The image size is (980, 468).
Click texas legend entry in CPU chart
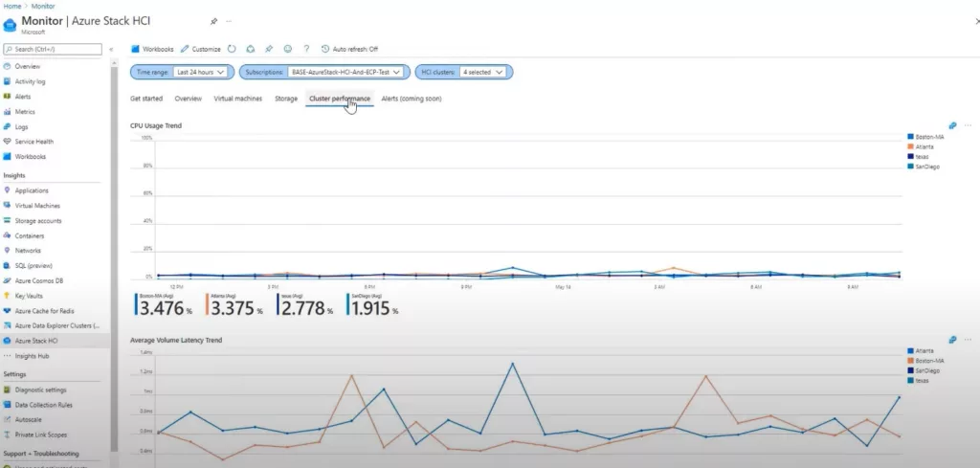point(918,157)
